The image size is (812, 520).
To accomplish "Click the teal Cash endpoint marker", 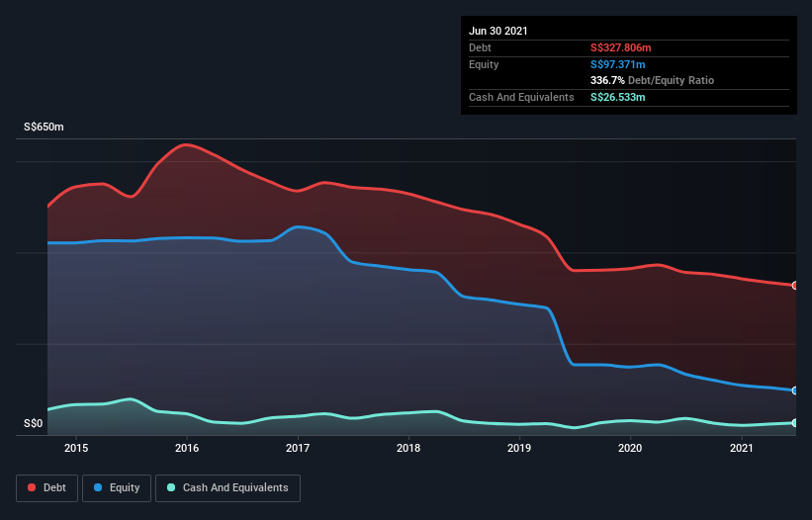I will click(x=795, y=423).
